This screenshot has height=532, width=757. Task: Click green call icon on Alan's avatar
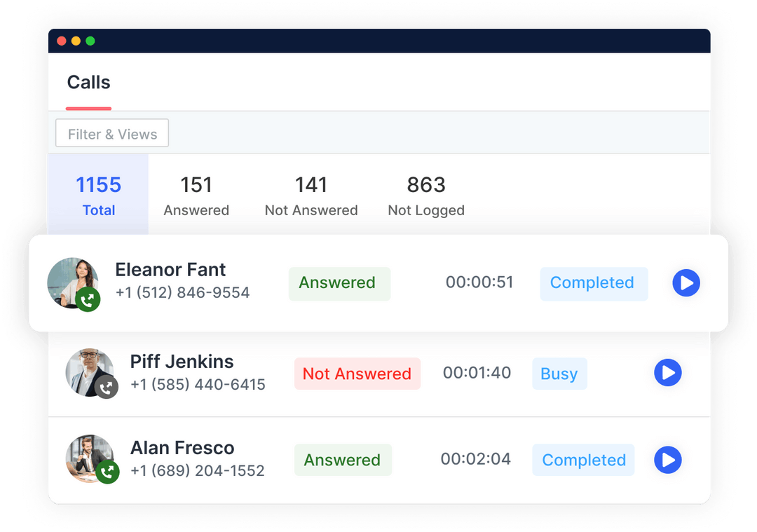point(107,472)
